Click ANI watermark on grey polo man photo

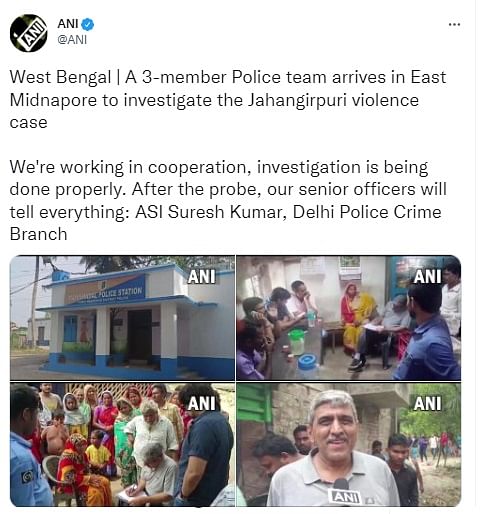427,404
